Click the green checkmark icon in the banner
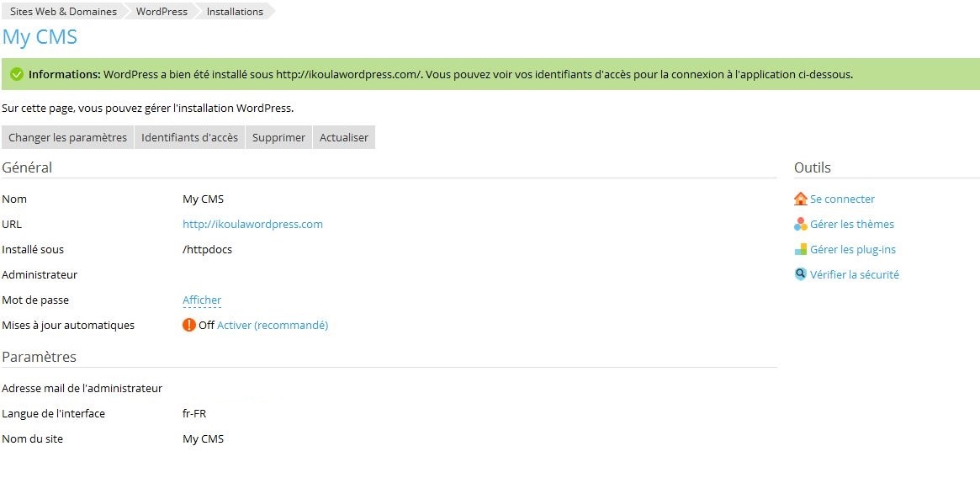Image resolution: width=980 pixels, height=478 pixels. [x=16, y=74]
